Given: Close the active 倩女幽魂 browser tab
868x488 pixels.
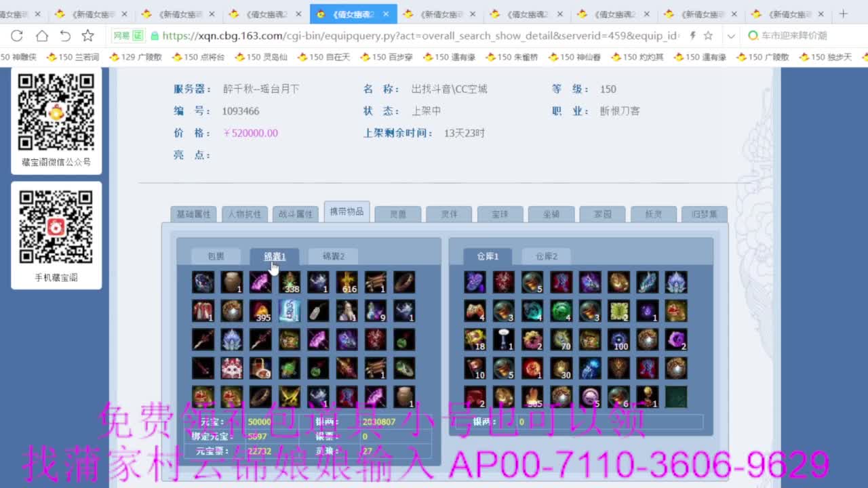Looking at the screenshot, I should click(x=387, y=14).
